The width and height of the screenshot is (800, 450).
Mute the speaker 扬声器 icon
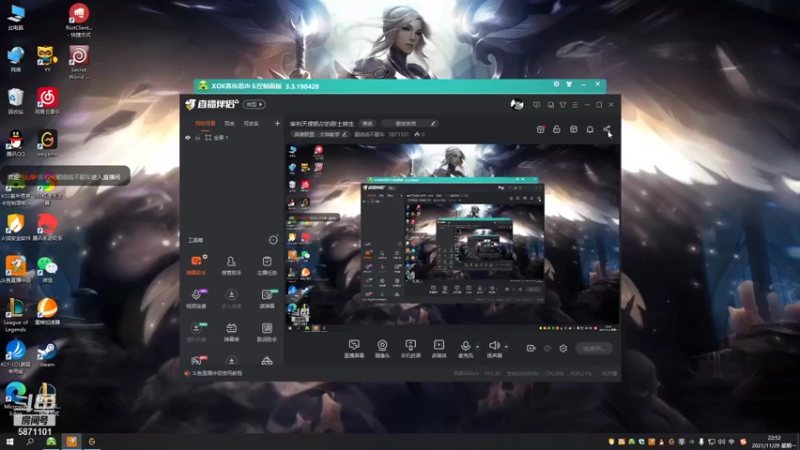click(x=494, y=348)
